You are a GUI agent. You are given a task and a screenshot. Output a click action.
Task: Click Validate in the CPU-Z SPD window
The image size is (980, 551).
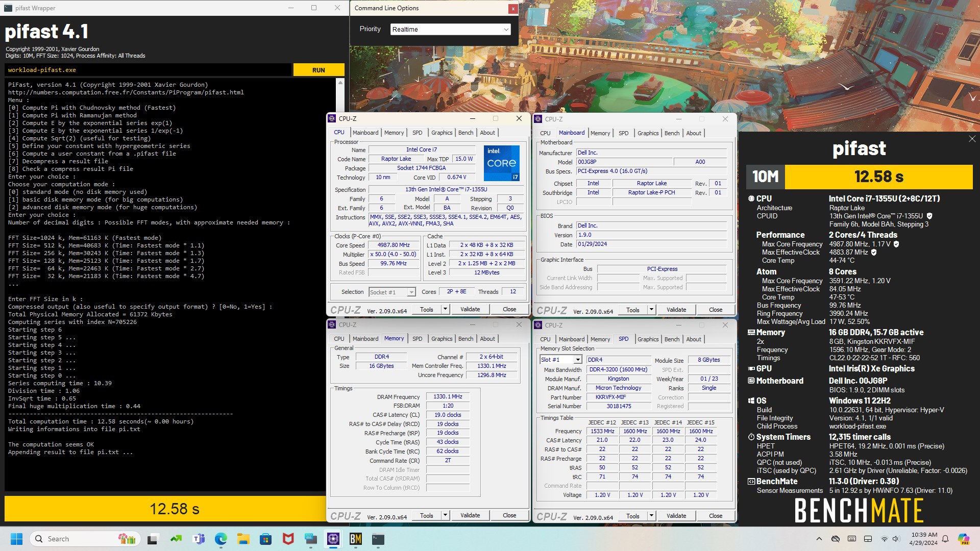click(x=676, y=516)
